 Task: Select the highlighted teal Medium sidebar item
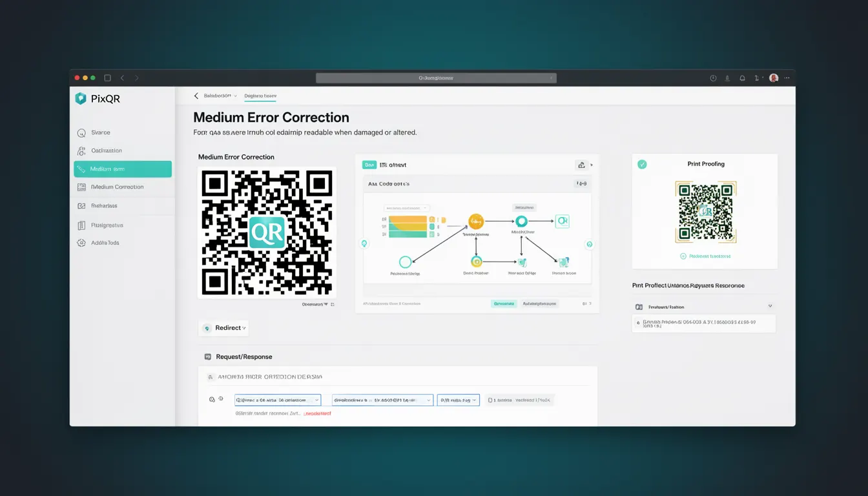123,169
